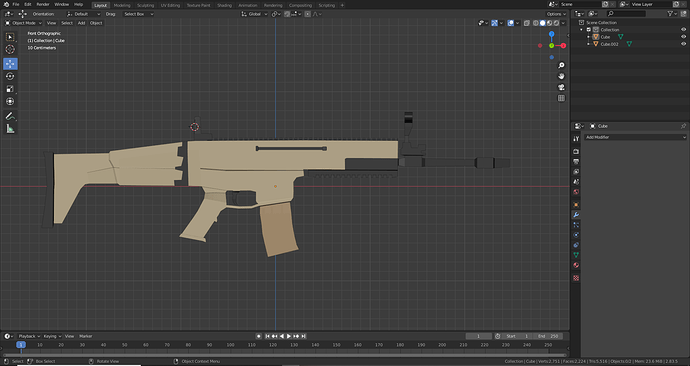690x366 pixels.
Task: Open the File menu
Action: (x=16, y=4)
